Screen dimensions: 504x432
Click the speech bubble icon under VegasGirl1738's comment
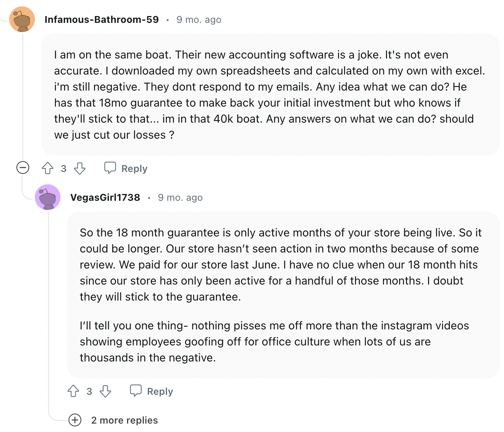coord(136,391)
